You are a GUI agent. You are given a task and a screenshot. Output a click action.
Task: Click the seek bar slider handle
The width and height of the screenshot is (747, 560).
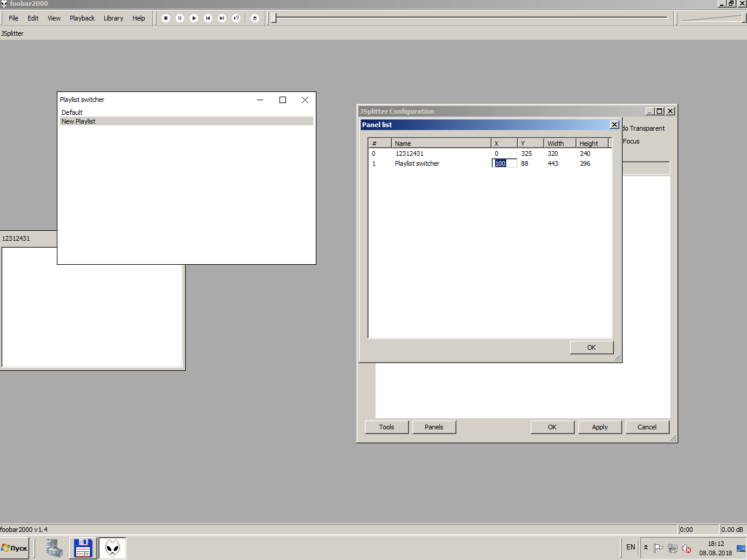pos(274,18)
